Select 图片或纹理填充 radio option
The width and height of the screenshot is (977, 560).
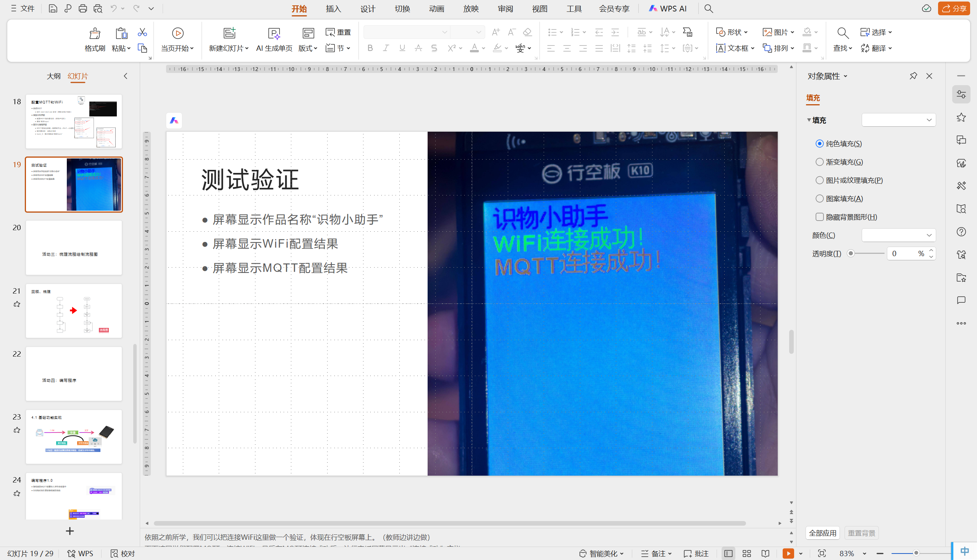point(819,180)
